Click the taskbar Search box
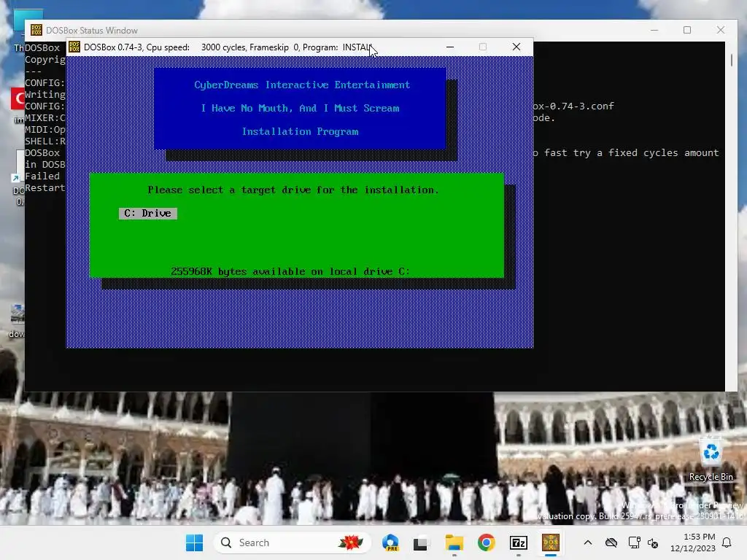The height and width of the screenshot is (560, 747). pos(292,542)
